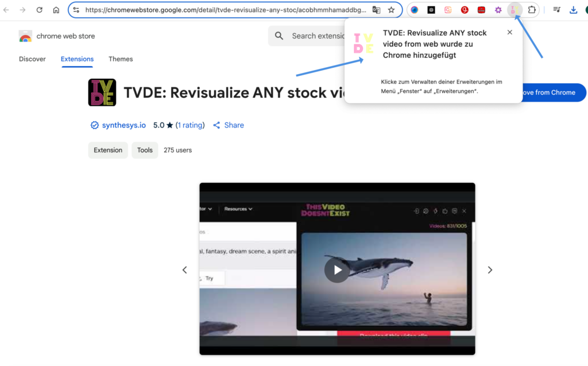
Task: Open the Extensions puzzle piece menu
Action: [x=532, y=10]
